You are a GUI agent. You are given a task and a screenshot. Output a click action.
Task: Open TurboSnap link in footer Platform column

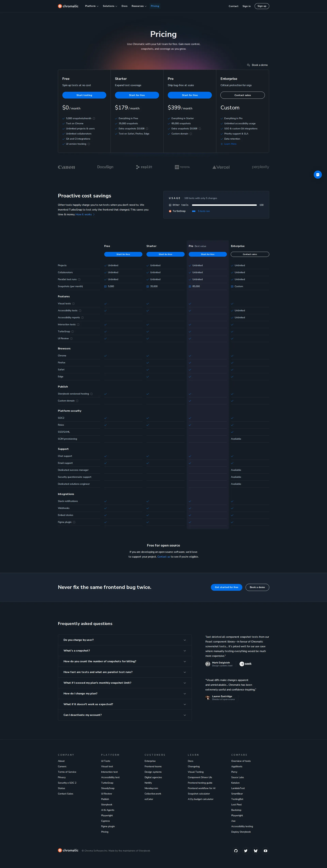107,783
